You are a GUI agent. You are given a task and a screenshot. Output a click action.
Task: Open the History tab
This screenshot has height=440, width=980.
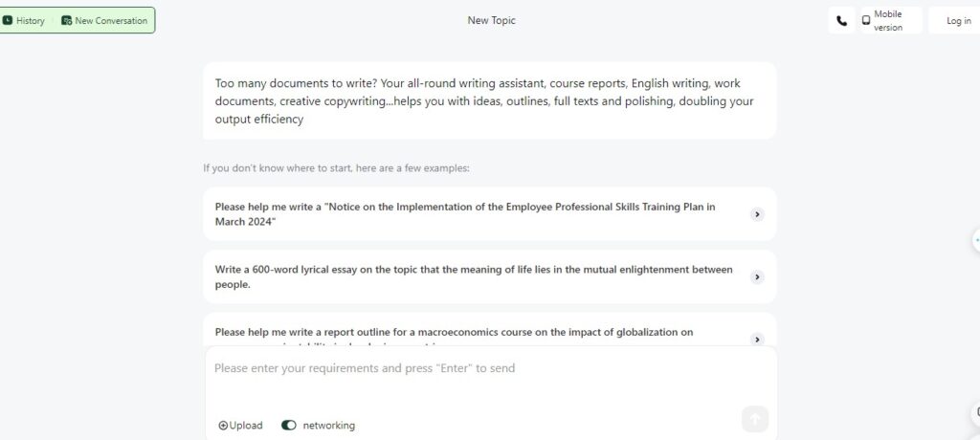(x=24, y=21)
